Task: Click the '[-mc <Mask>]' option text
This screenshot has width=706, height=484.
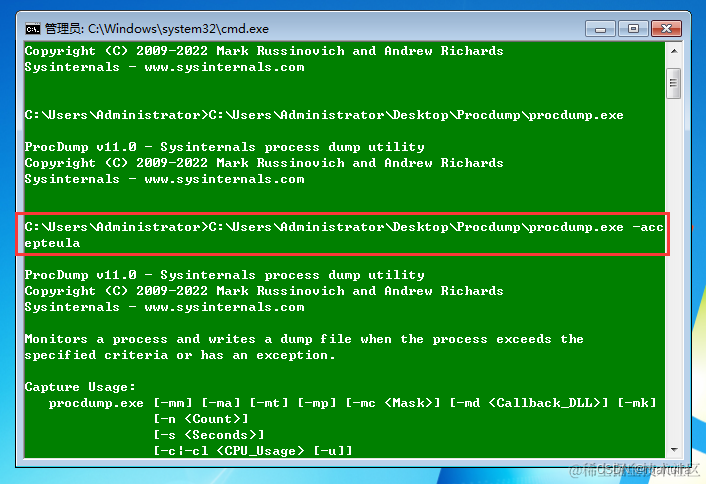Action: tap(393, 403)
